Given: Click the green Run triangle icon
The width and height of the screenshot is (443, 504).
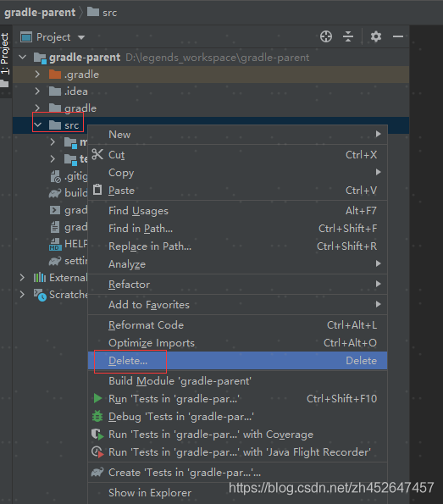Looking at the screenshot, I should (97, 399).
